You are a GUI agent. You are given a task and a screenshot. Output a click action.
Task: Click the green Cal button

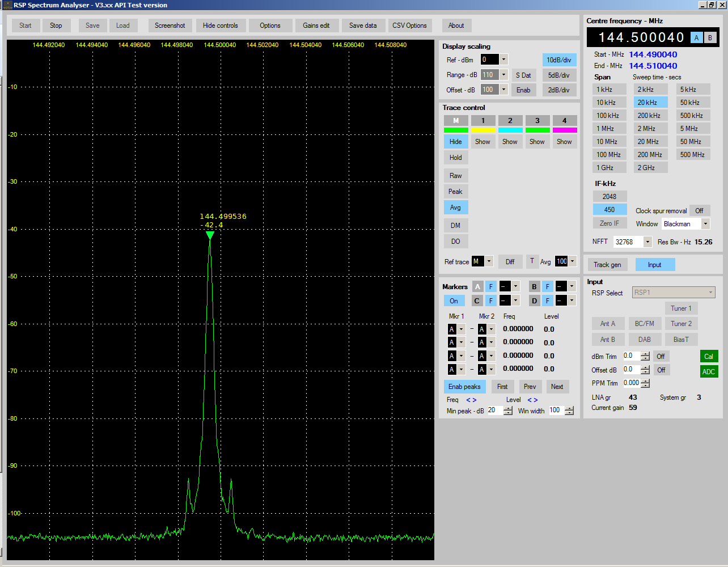(x=709, y=357)
